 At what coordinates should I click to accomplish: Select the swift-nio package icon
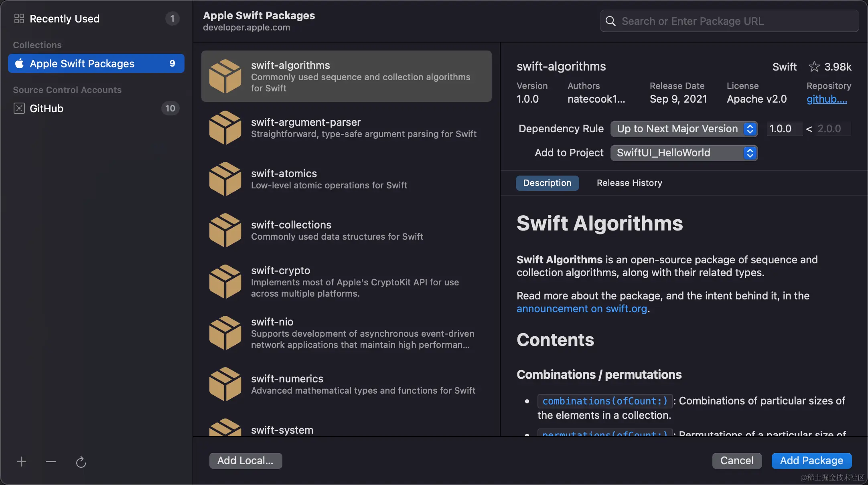[225, 333]
